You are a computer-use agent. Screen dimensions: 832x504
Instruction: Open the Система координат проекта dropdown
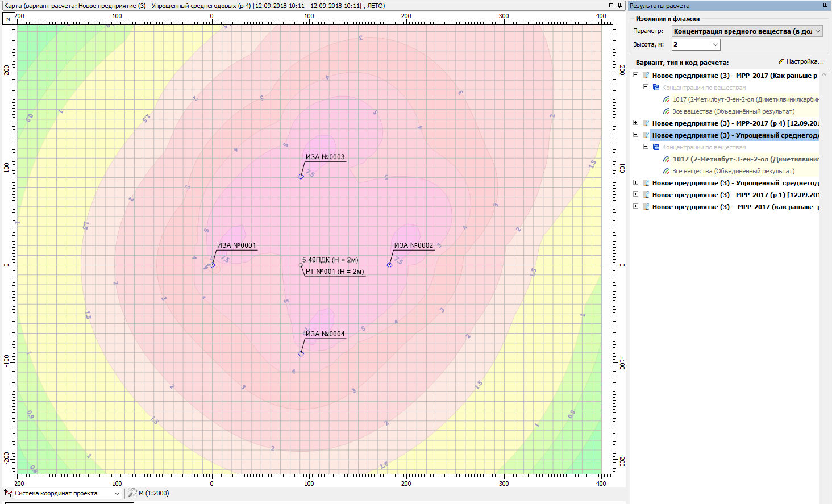point(117,493)
